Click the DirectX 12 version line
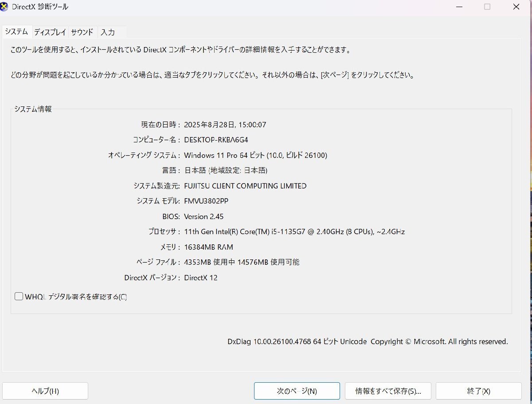The height and width of the screenshot is (404, 532). pyautogui.click(x=199, y=277)
